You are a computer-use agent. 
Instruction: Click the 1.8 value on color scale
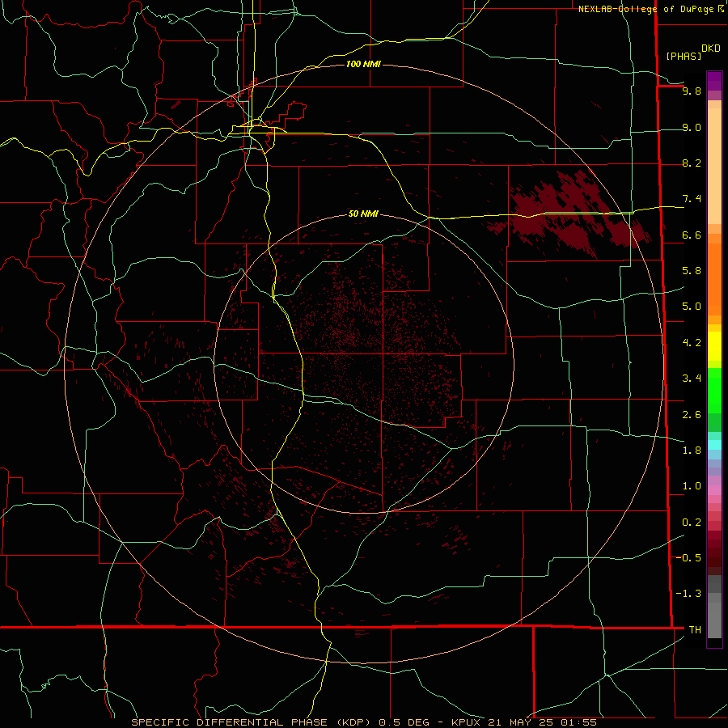tap(692, 451)
